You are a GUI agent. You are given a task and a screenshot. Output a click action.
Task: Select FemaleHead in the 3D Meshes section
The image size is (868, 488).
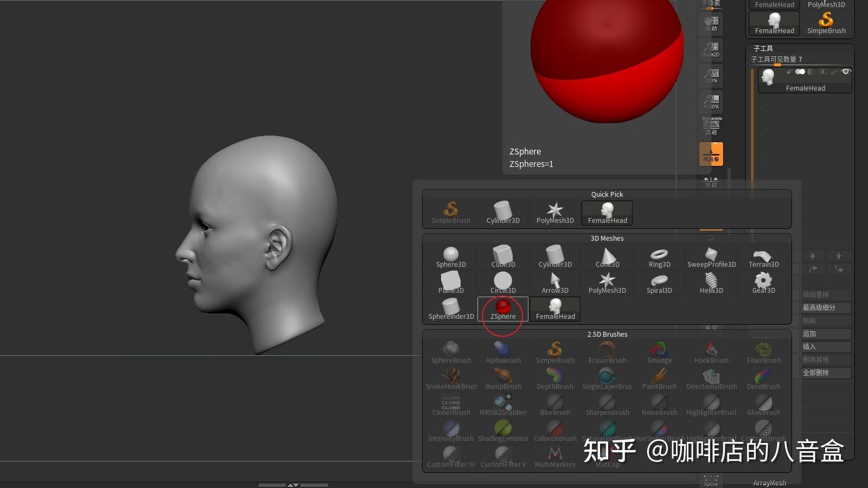tap(555, 309)
